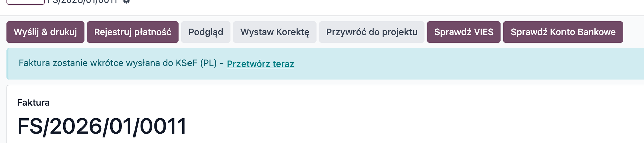The height and width of the screenshot is (143, 644).
Task: Click empty bar space after Sprawdź Konto Bankowe
Action: (x=633, y=32)
